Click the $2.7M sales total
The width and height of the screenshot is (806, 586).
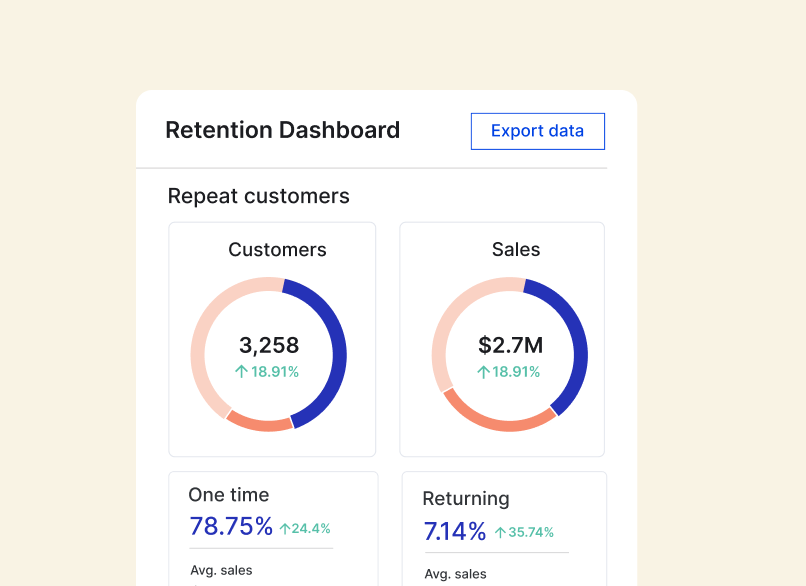pyautogui.click(x=510, y=346)
